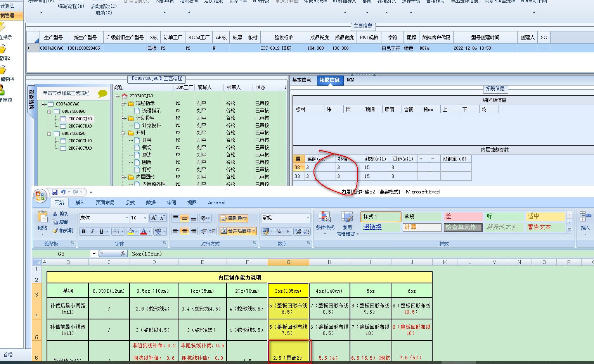Screen dimensions: 594x364
Task: Click the align text right icon
Action: pyautogui.click(x=193, y=231)
